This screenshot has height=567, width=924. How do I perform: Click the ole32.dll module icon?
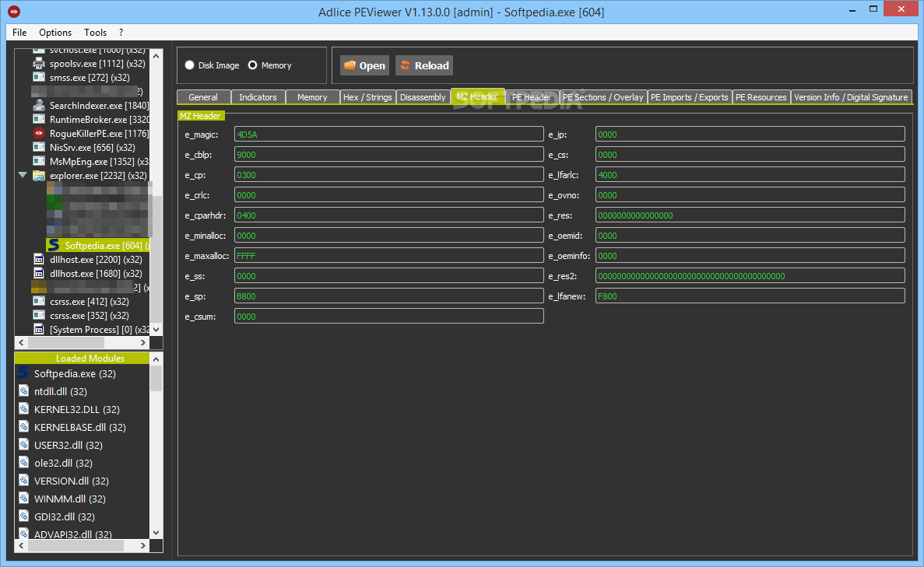pos(23,462)
